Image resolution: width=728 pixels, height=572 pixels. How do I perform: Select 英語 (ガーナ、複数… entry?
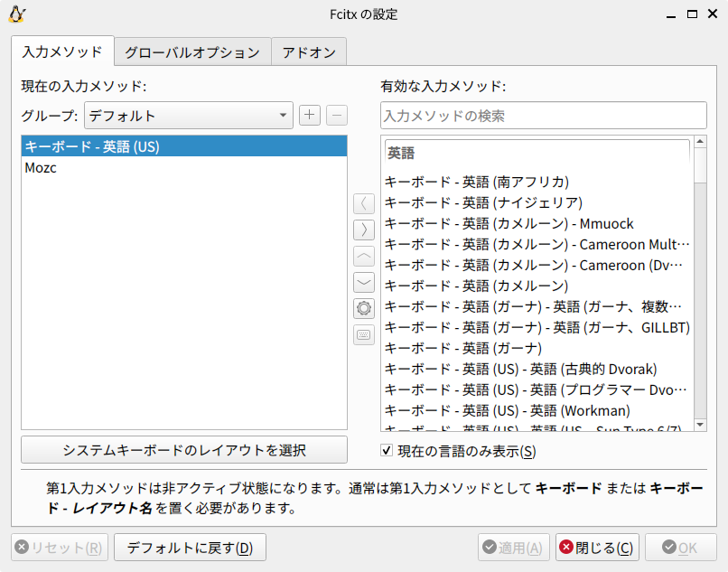[x=537, y=306]
